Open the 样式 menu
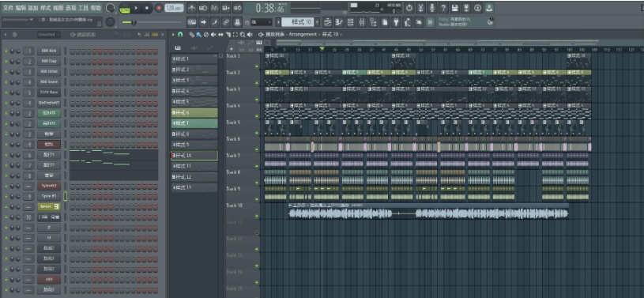The image size is (644, 298). tap(46, 8)
